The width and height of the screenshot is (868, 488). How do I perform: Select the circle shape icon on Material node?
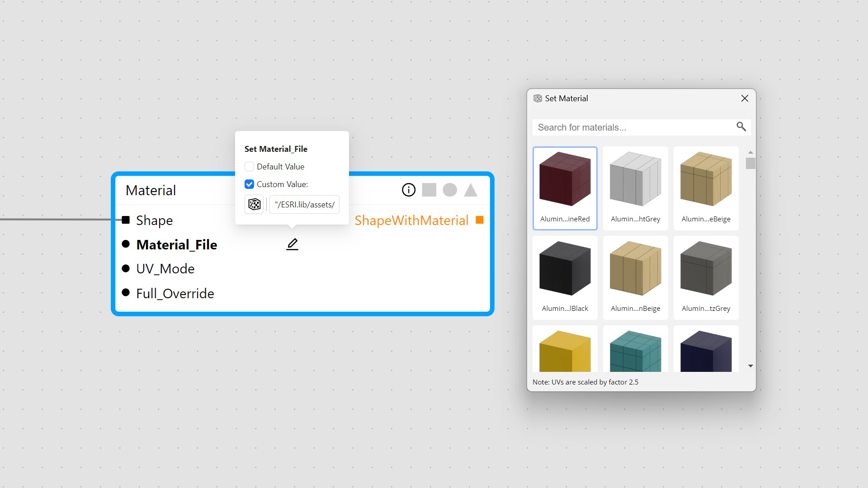click(x=450, y=190)
